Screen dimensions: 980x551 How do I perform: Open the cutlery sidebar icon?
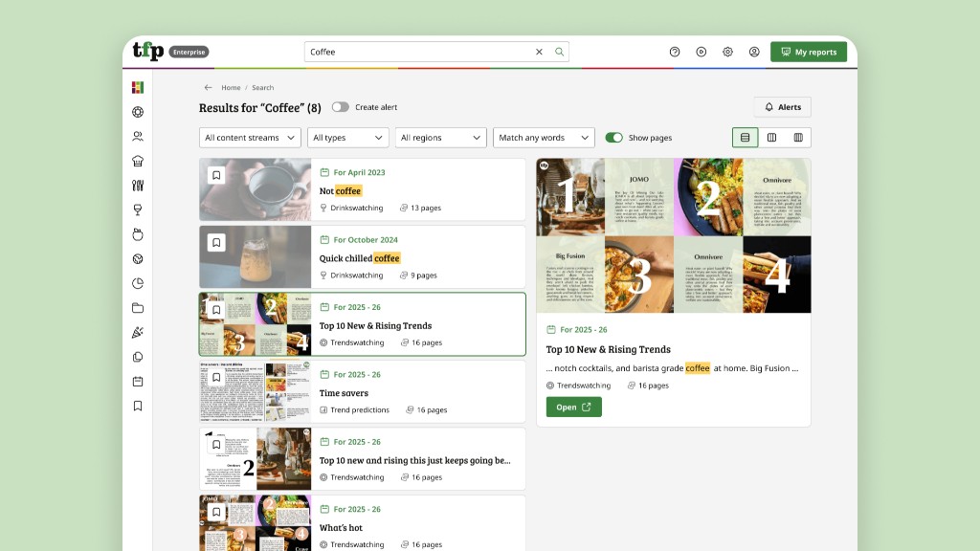(x=138, y=186)
